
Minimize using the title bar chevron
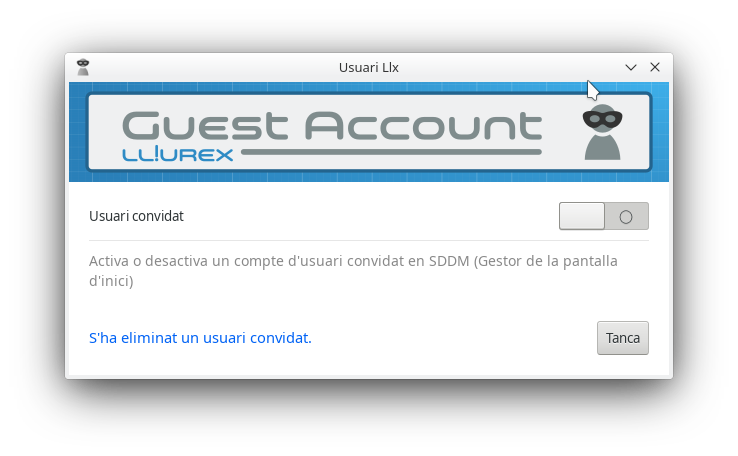(631, 67)
